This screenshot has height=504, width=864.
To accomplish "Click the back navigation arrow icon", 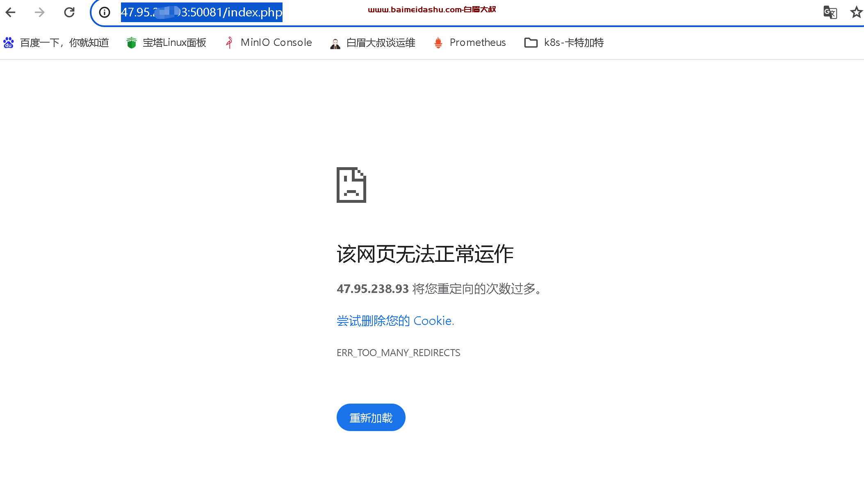I will coord(11,12).
